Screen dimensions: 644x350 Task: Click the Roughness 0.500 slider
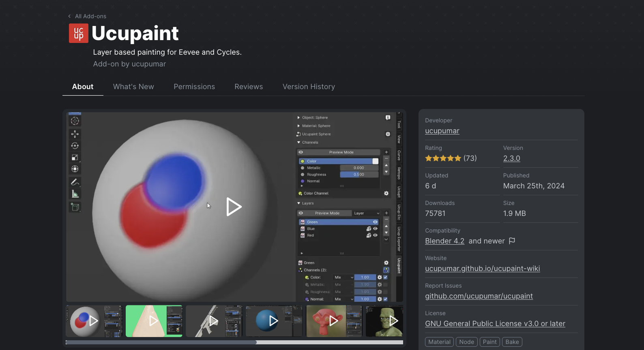pyautogui.click(x=359, y=175)
